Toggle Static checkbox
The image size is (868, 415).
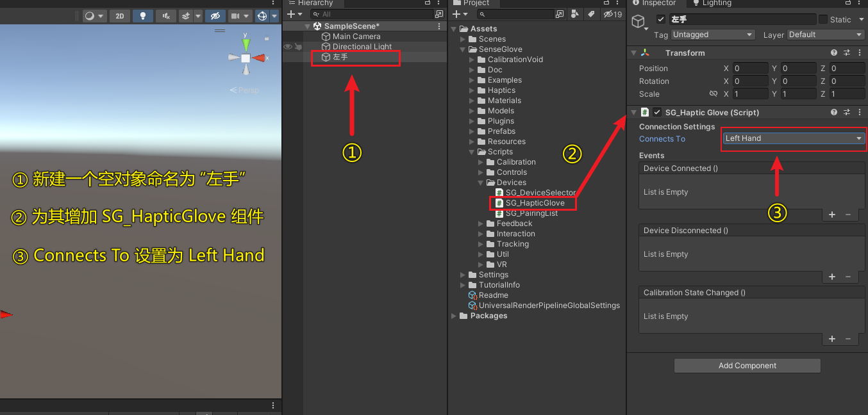(x=824, y=20)
